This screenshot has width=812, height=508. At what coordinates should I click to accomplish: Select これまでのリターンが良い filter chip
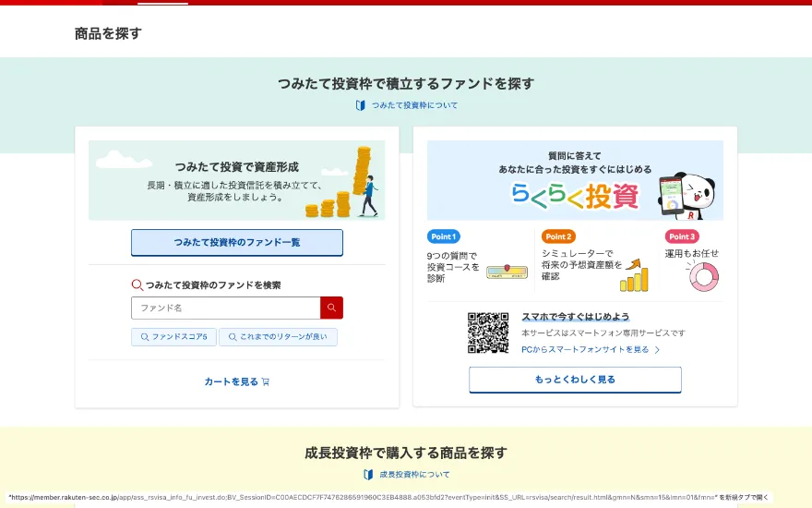tap(278, 337)
